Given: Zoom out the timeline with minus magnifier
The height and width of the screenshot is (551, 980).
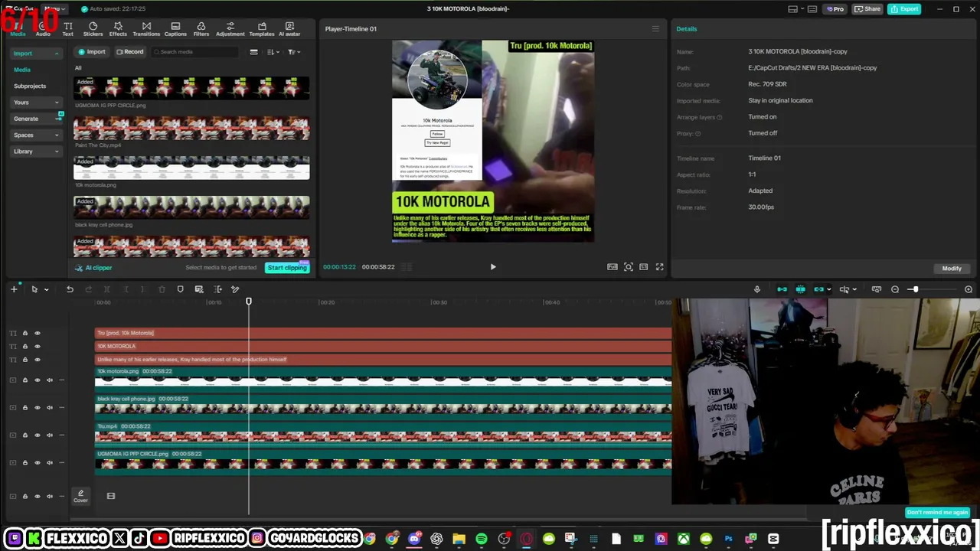Looking at the screenshot, I should coord(895,289).
